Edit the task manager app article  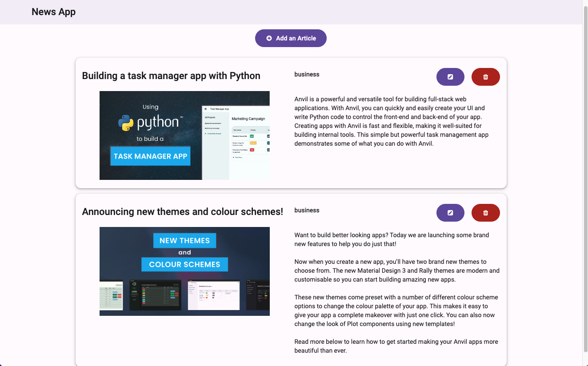point(450,77)
